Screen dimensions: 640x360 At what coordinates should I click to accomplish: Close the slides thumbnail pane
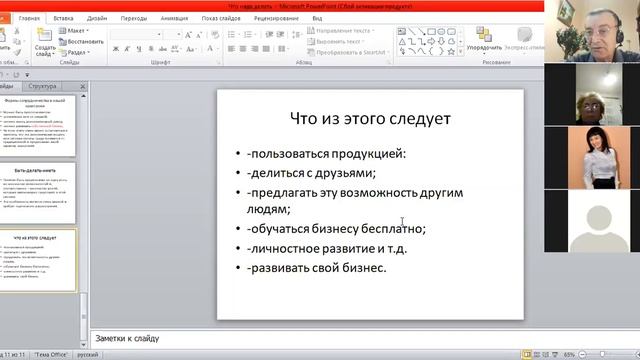(x=83, y=87)
